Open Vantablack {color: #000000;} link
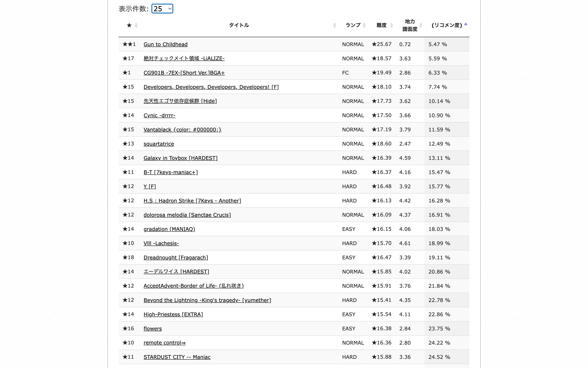This screenshot has width=588, height=368. [182, 129]
